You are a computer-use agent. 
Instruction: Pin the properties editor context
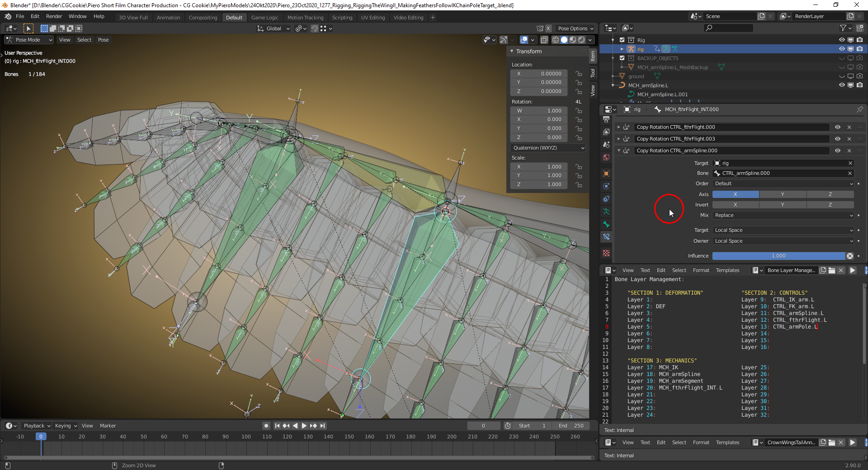(859, 109)
